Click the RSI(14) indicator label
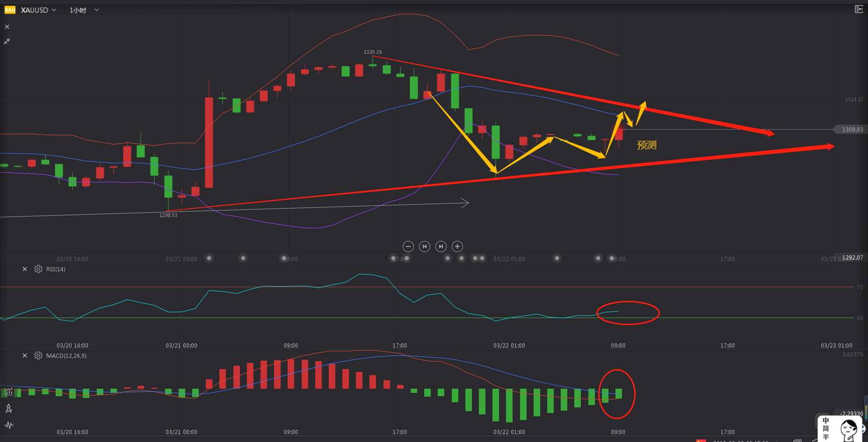This screenshot has height=442, width=868. point(56,269)
